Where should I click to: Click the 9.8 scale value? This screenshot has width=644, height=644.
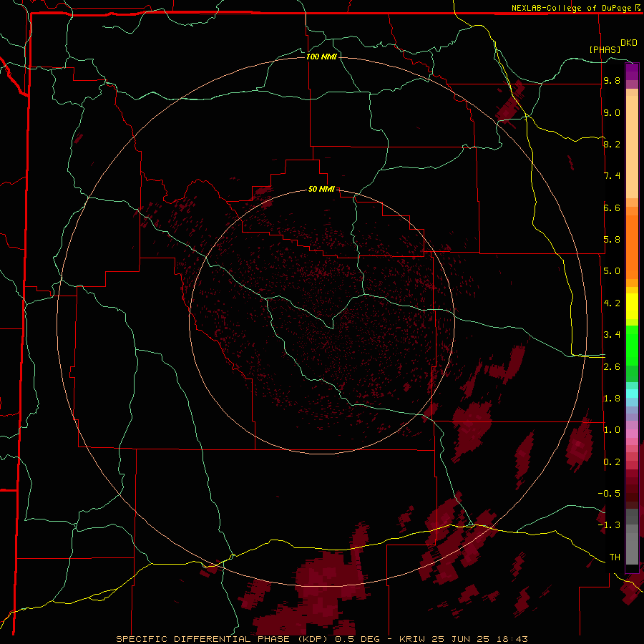(x=612, y=81)
